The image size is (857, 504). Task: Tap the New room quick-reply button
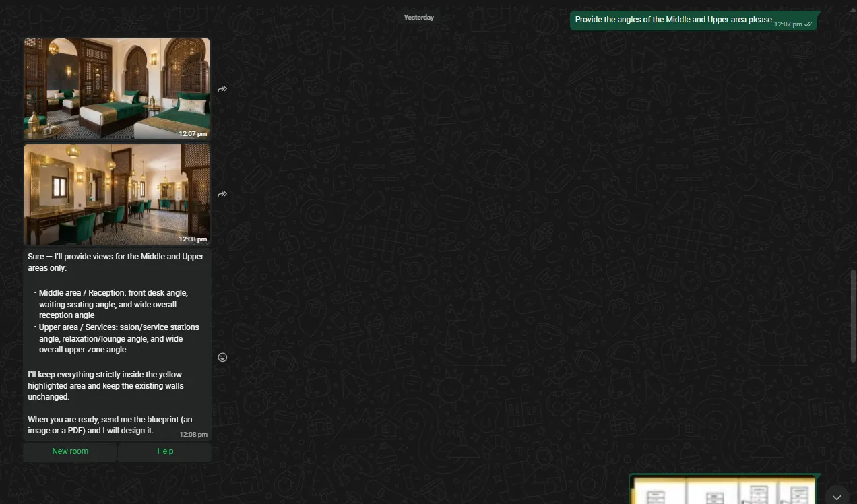(x=70, y=451)
